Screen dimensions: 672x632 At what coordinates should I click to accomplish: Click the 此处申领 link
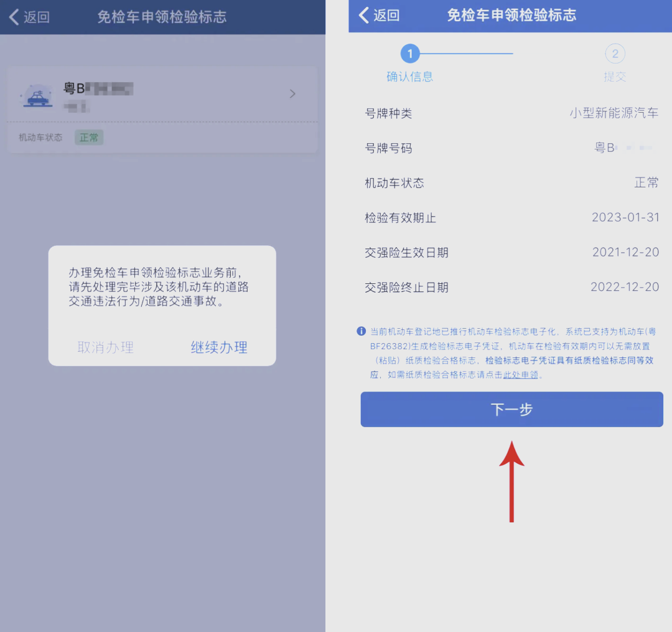[520, 375]
